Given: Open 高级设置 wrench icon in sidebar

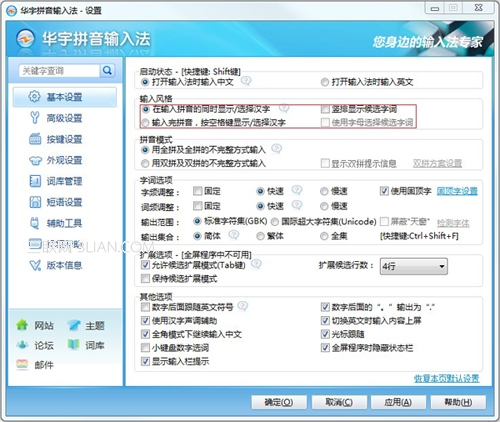Looking at the screenshot, I should pyautogui.click(x=34, y=118).
